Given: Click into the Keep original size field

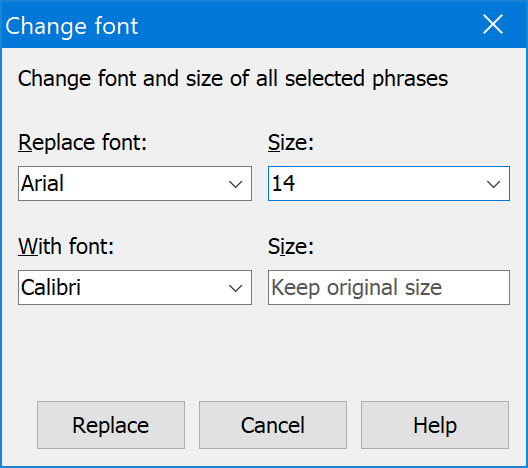Looking at the screenshot, I should [389, 288].
